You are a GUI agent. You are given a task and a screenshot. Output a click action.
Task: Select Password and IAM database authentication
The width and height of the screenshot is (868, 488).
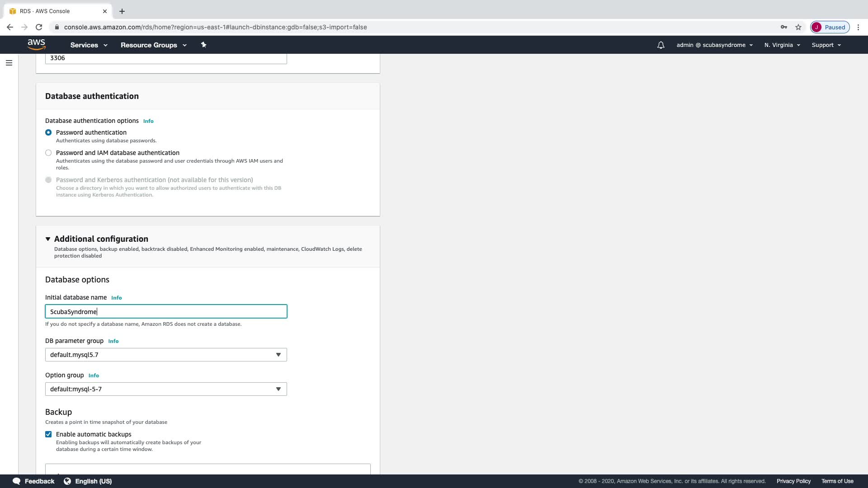pos(48,153)
